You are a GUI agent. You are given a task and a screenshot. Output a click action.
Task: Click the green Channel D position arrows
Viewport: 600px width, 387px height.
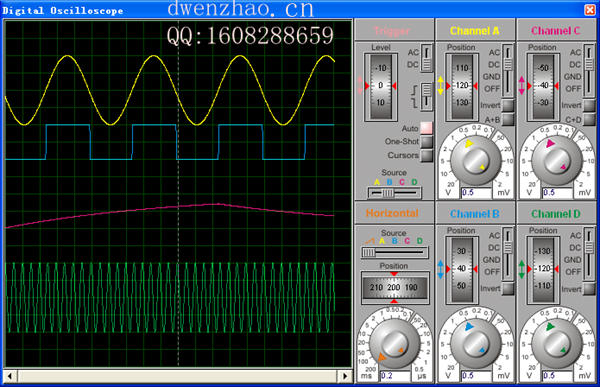coord(522,269)
